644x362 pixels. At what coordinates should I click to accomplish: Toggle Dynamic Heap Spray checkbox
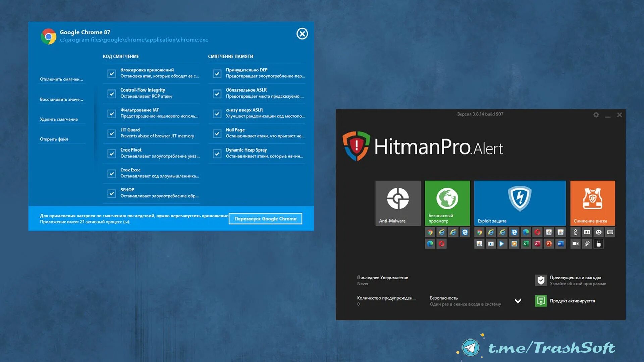tap(217, 154)
